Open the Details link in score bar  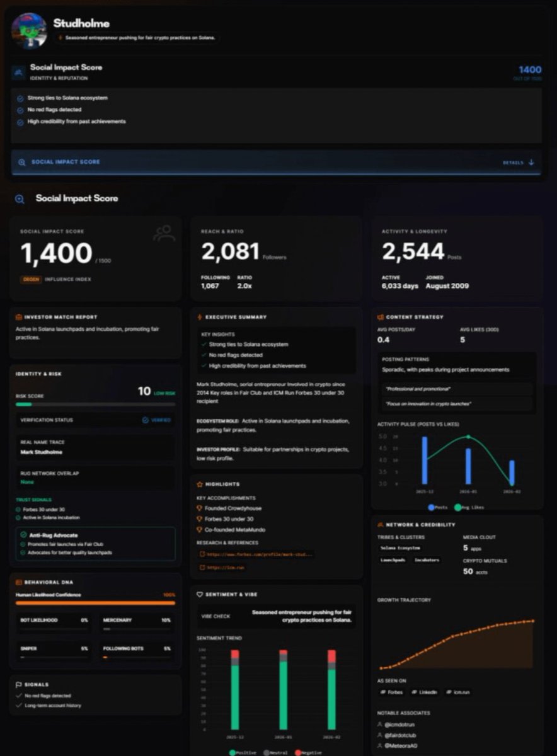[x=513, y=163]
